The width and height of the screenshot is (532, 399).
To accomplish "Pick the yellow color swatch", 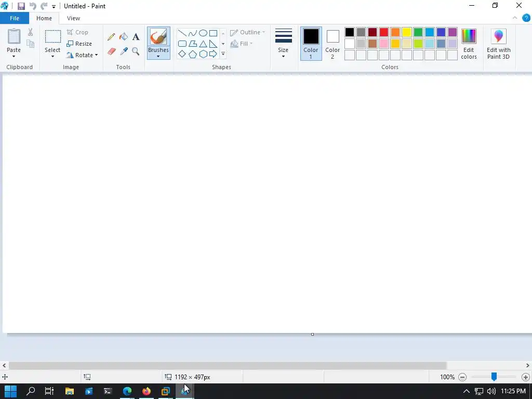I will pos(406,32).
